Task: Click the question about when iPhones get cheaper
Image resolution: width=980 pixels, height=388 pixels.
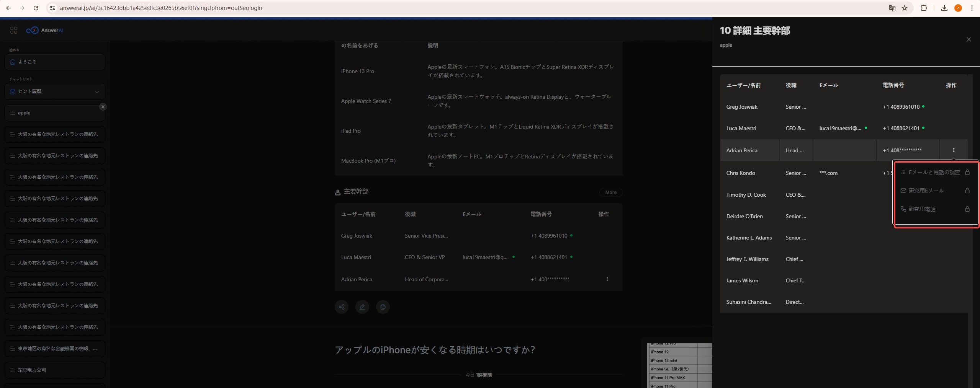Action: [x=435, y=350]
